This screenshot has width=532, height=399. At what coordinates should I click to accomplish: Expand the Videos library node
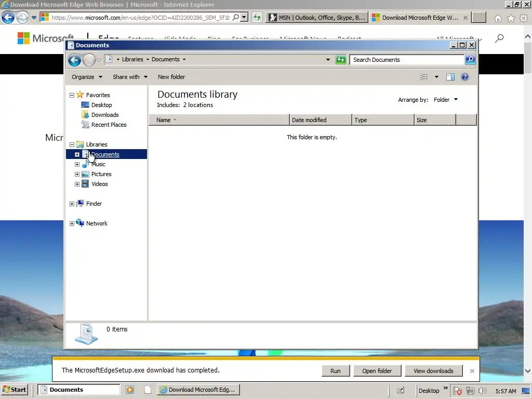(77, 184)
